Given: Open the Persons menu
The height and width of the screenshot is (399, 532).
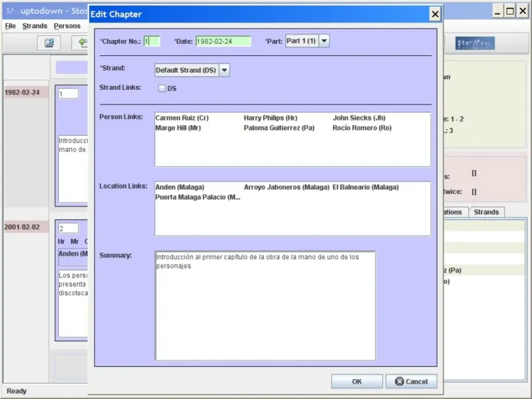Looking at the screenshot, I should tap(67, 26).
